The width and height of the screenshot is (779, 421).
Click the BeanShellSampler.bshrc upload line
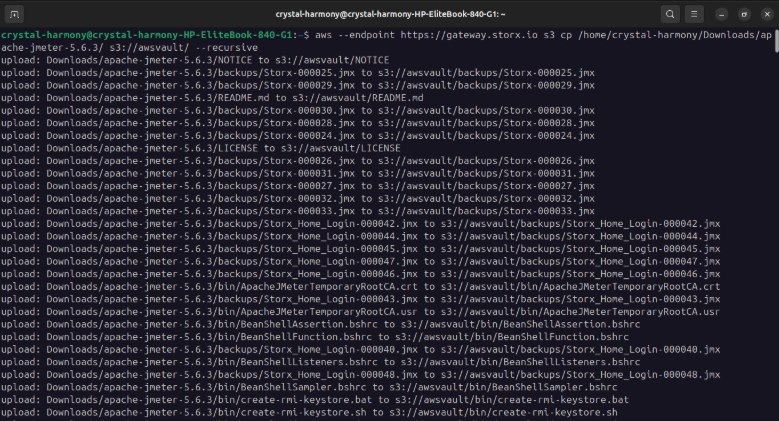[309, 387]
